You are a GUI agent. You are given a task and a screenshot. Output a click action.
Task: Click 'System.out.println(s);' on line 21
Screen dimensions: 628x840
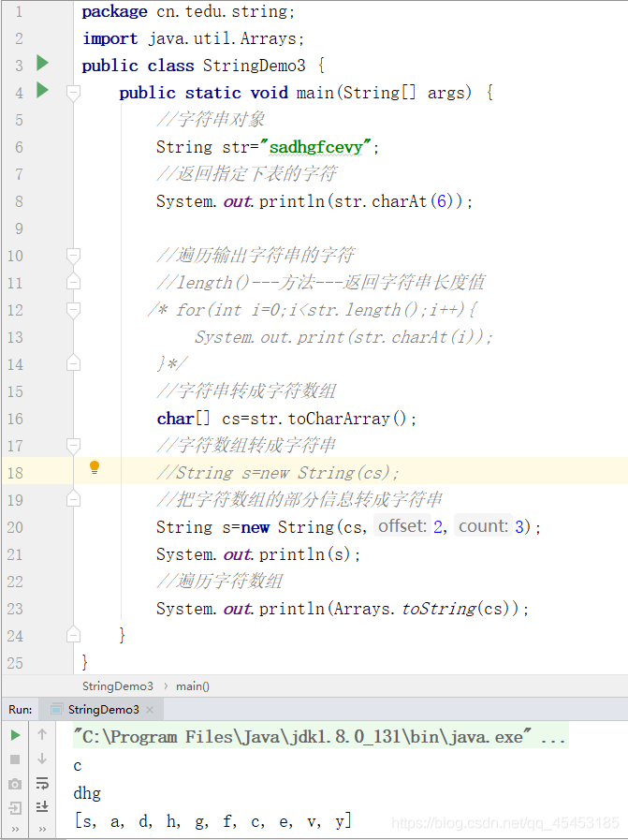tap(258, 554)
